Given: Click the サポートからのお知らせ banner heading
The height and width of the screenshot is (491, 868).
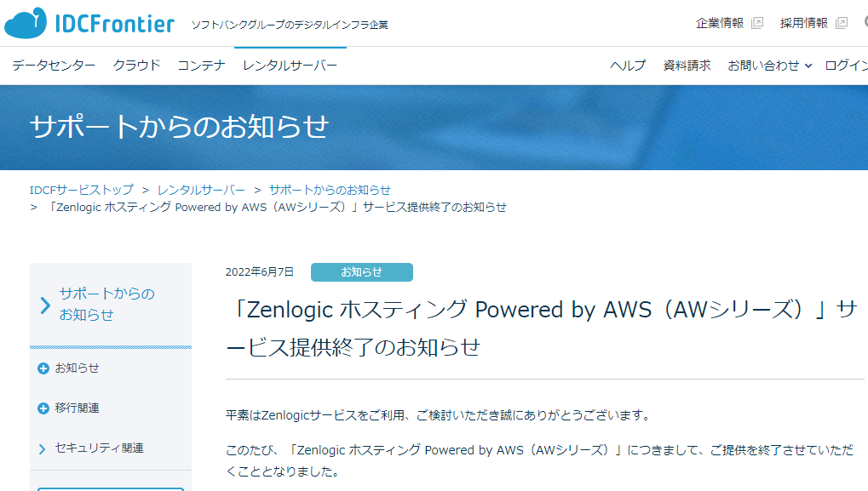Looking at the screenshot, I should [x=180, y=127].
